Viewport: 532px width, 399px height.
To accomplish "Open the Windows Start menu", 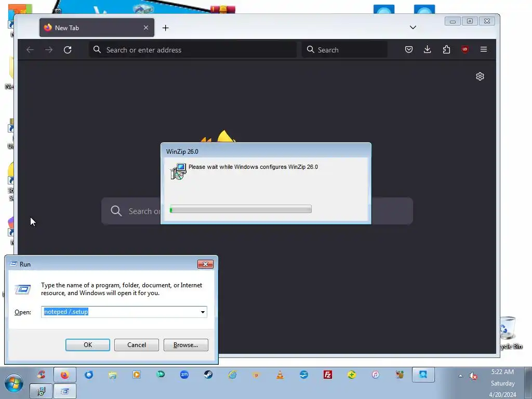I will click(14, 383).
